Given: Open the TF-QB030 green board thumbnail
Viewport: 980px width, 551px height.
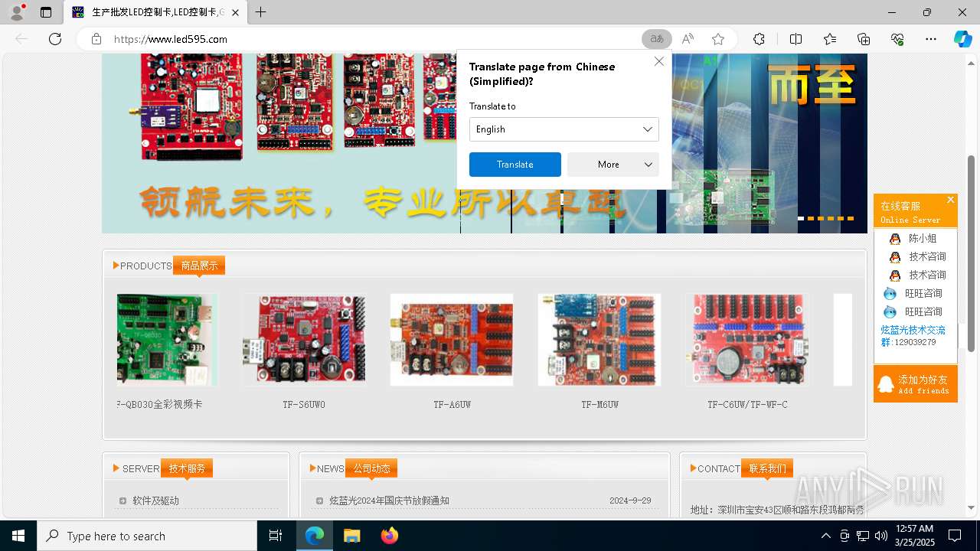Looking at the screenshot, I should pos(167,340).
